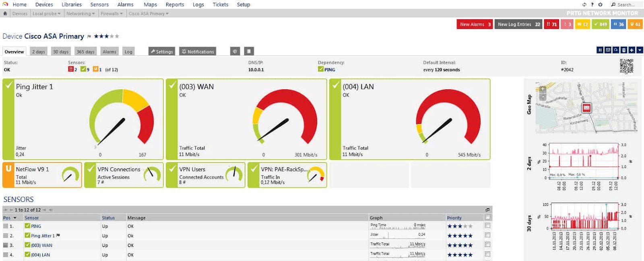Delete the device using the trash icon
644x261 pixels.
(x=623, y=50)
